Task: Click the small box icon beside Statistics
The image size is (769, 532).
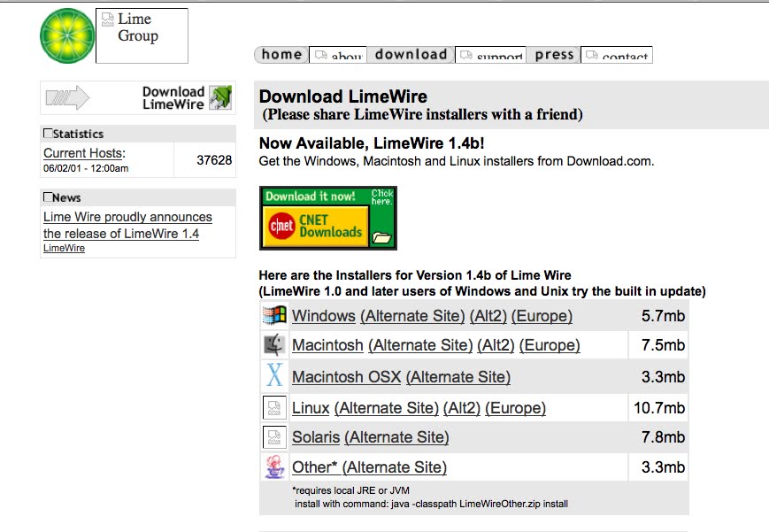Action: (48, 133)
